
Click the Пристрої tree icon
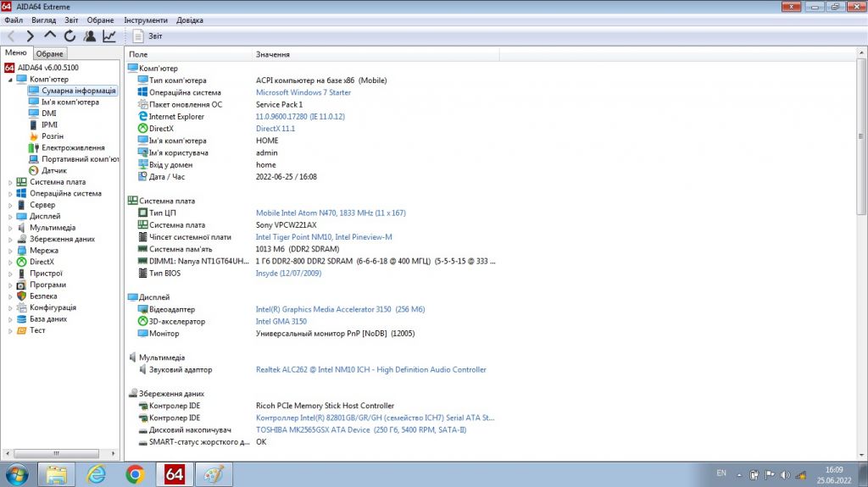[x=21, y=274]
